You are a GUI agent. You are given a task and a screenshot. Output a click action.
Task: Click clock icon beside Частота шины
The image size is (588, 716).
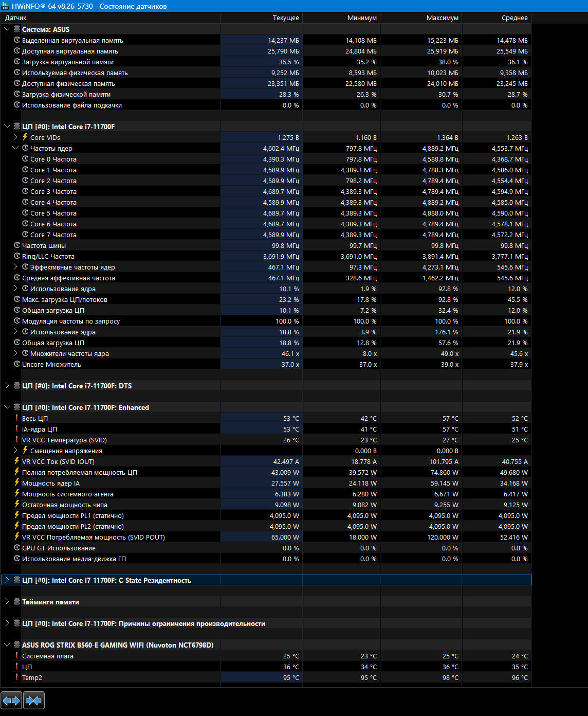click(x=17, y=245)
